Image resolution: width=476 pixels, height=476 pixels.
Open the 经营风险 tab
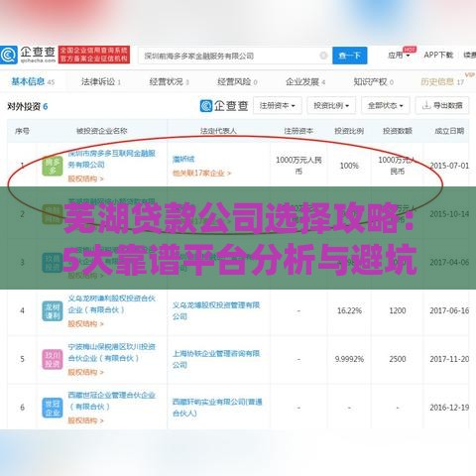(237, 81)
